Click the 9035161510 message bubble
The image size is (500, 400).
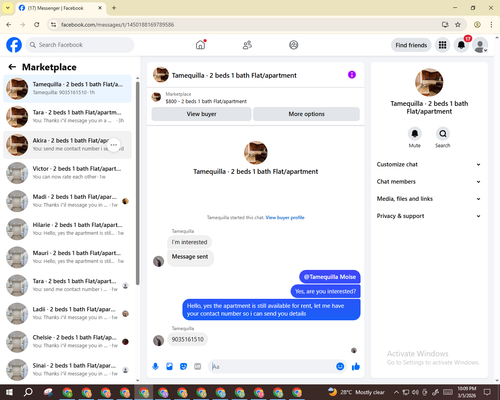(x=187, y=339)
